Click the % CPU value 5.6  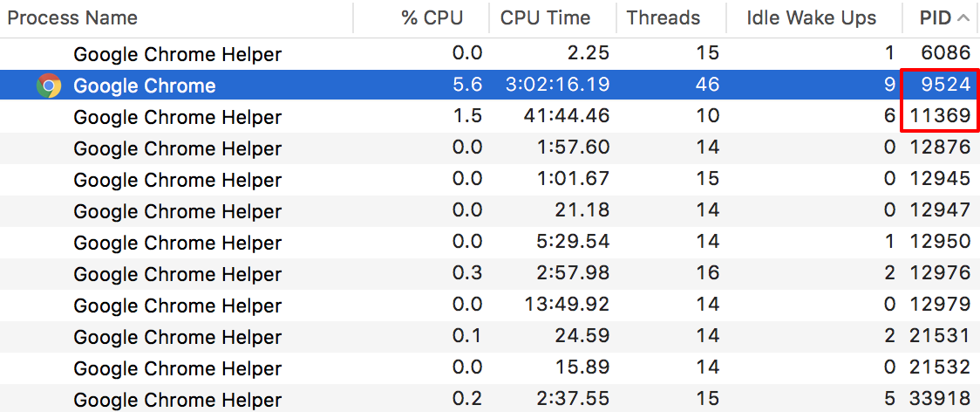[466, 85]
